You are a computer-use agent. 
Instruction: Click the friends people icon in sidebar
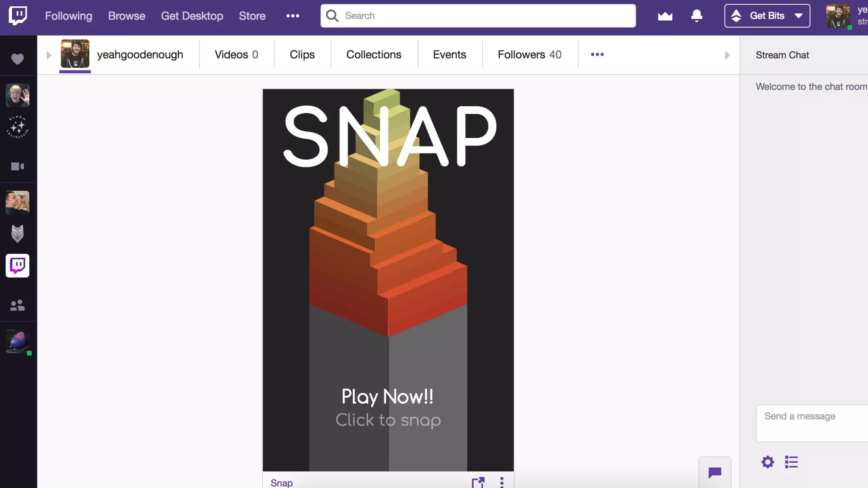point(17,305)
